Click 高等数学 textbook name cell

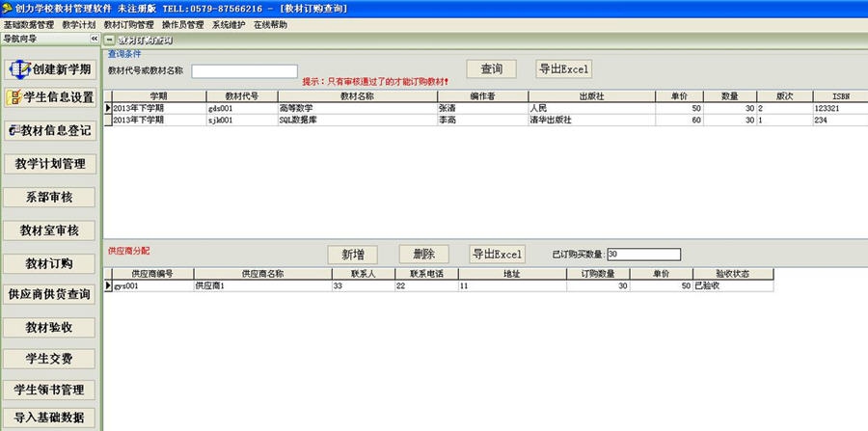click(x=358, y=108)
